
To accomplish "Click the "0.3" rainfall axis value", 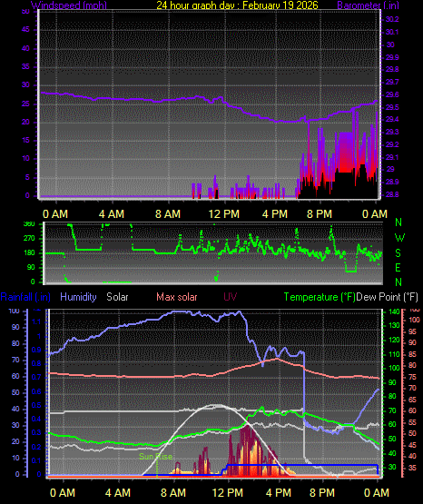I will (36, 432).
